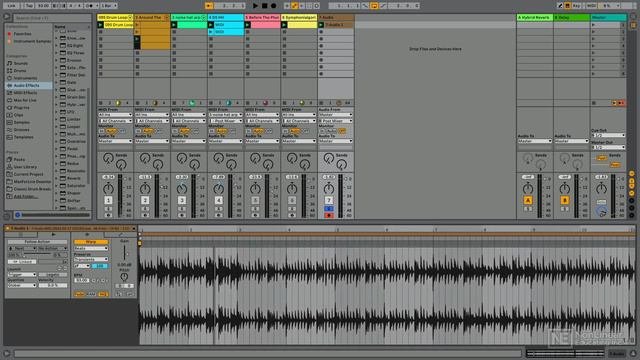640x360 pixels.
Task: Open the clip Warp Mode dropdown
Action: pyautogui.click(x=91, y=248)
